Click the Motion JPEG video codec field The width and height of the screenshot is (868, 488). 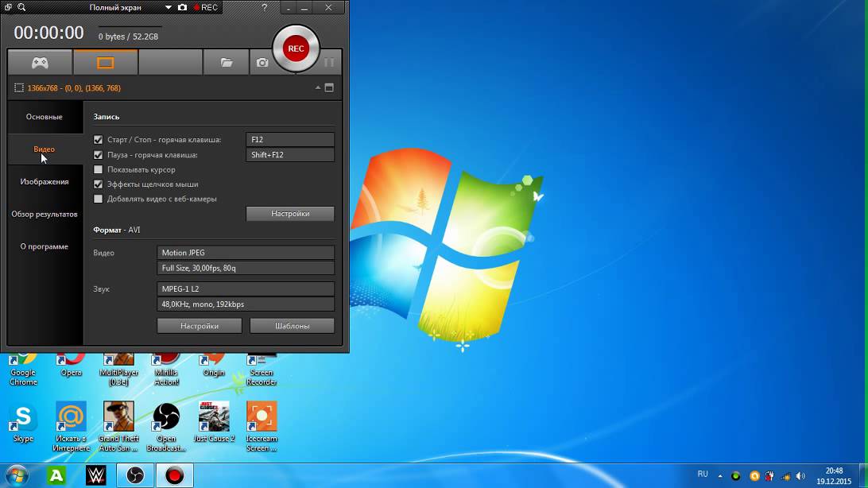tap(246, 252)
